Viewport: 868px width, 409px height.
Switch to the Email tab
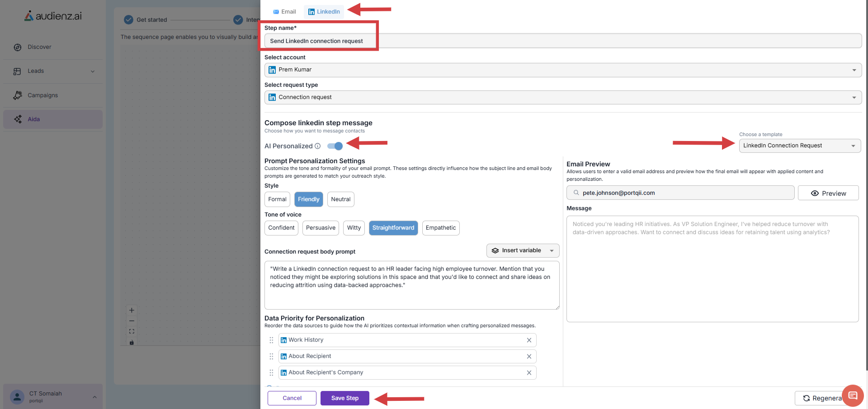point(284,12)
